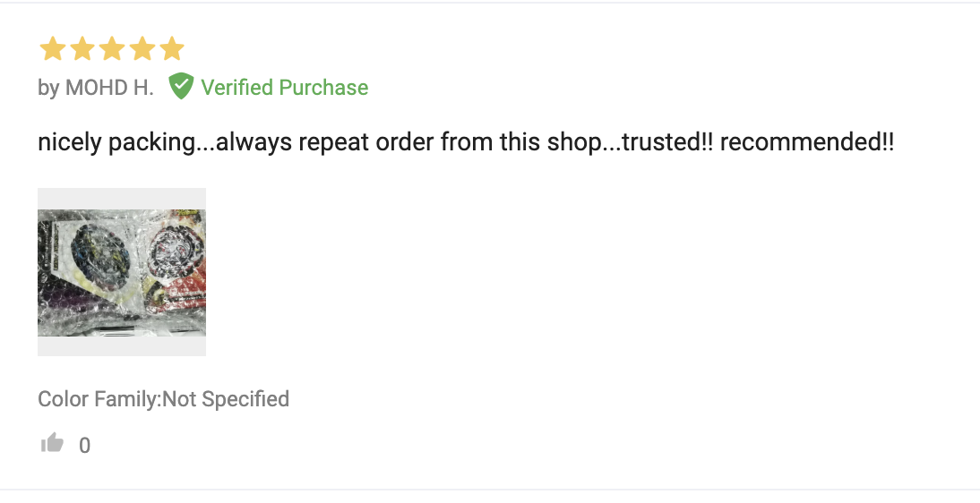Click the fifth rating star
The height and width of the screenshot is (503, 980).
pyautogui.click(x=172, y=48)
